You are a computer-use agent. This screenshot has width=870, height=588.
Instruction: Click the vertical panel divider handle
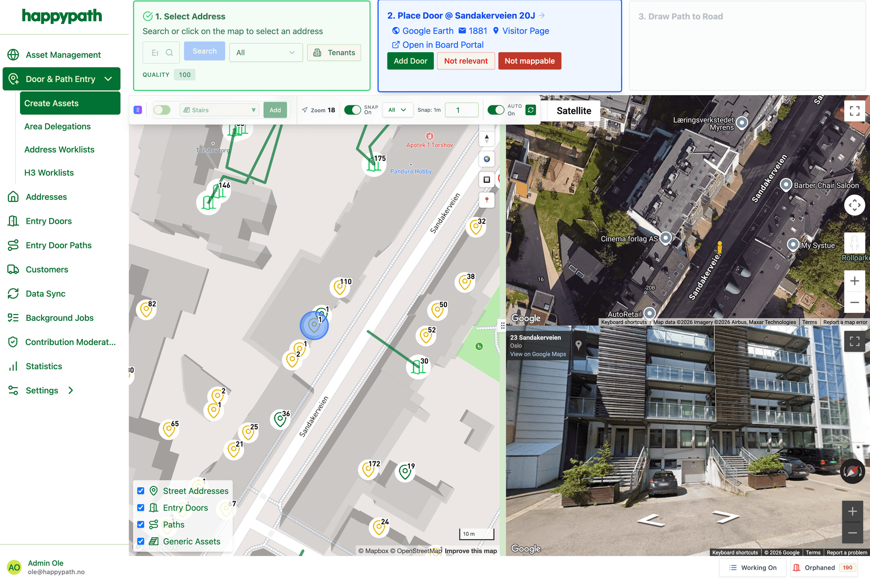[503, 325]
